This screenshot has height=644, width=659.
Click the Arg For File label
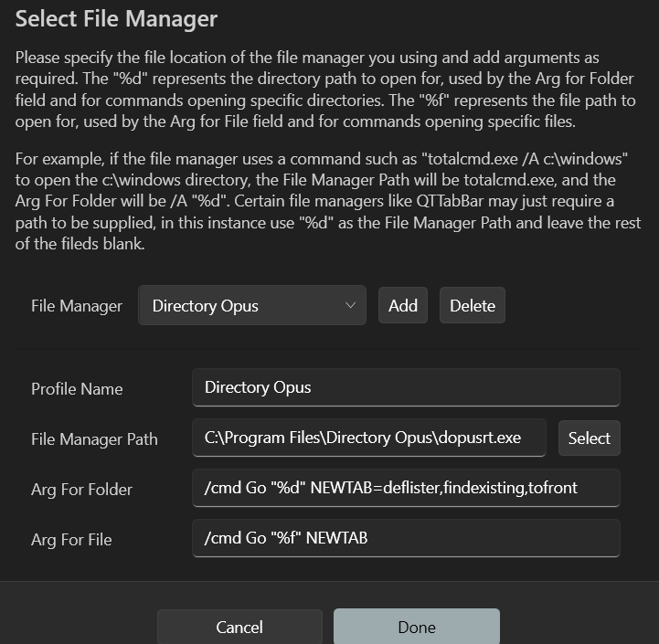(71, 540)
